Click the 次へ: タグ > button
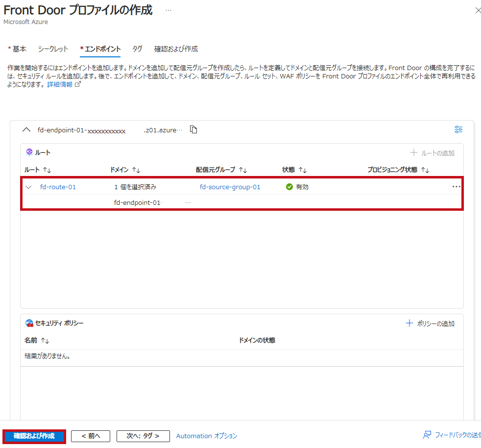This screenshot has height=448, width=481. (x=143, y=436)
